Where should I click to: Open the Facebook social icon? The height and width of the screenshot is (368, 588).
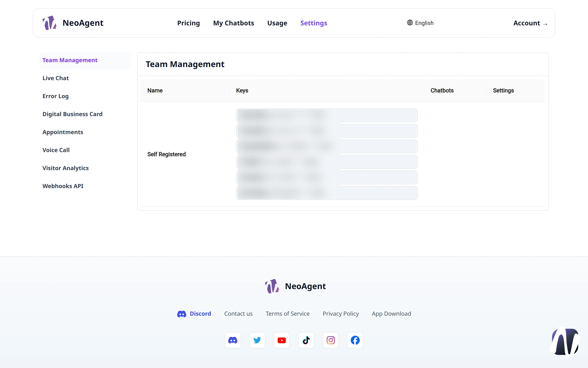pos(355,340)
